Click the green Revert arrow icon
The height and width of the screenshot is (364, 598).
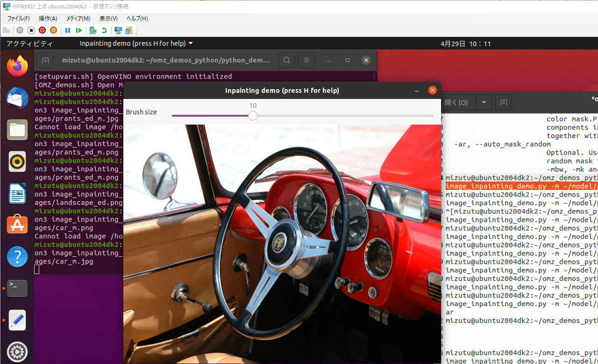click(104, 30)
